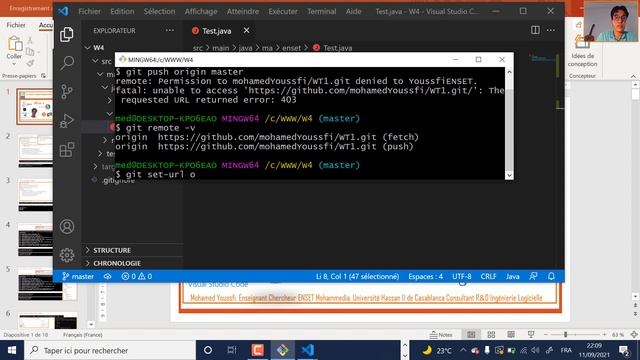This screenshot has width=640, height=360.
Task: Open Terminal menu in VS Code
Action: click(322, 11)
